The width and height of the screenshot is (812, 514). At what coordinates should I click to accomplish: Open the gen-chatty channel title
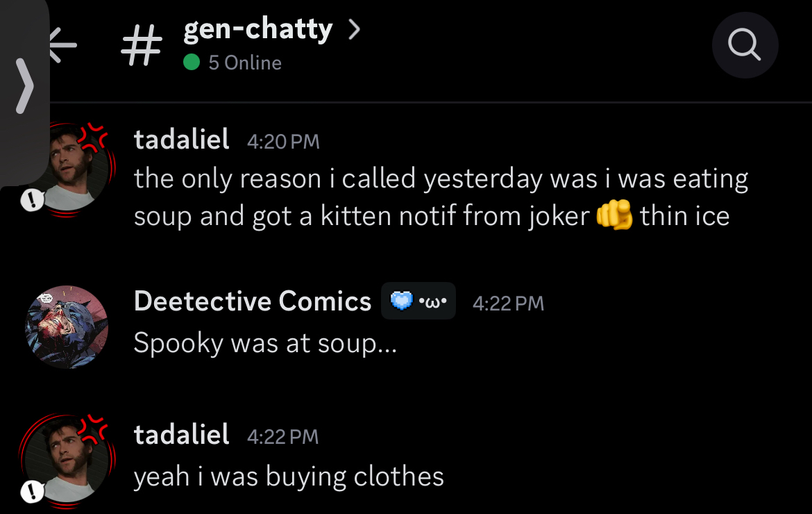tap(257, 30)
